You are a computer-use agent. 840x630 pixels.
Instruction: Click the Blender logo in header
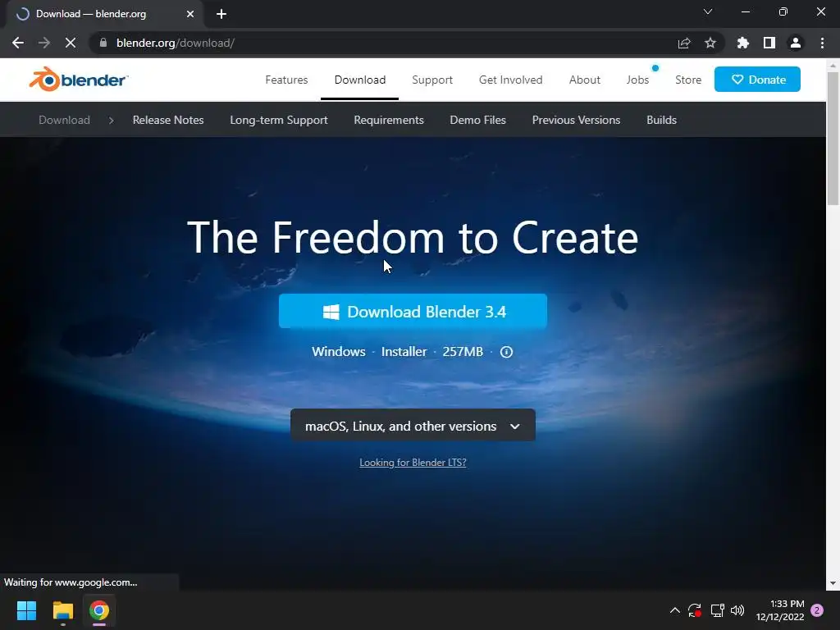[x=78, y=80]
